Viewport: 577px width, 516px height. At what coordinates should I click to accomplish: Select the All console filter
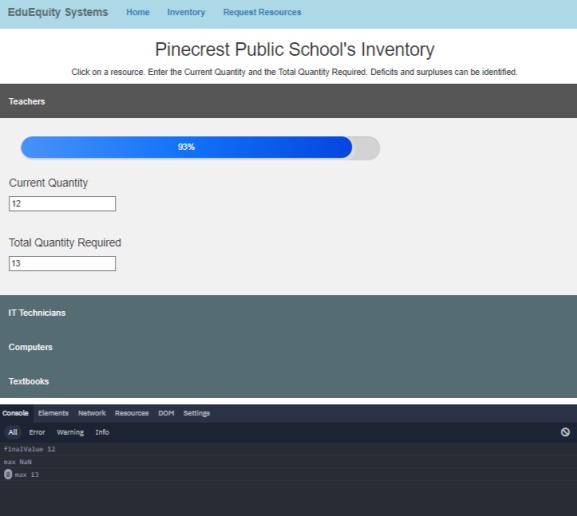tap(13, 432)
